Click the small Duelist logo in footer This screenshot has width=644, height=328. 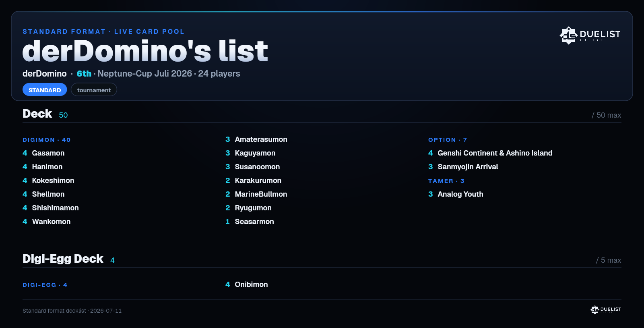click(x=606, y=309)
